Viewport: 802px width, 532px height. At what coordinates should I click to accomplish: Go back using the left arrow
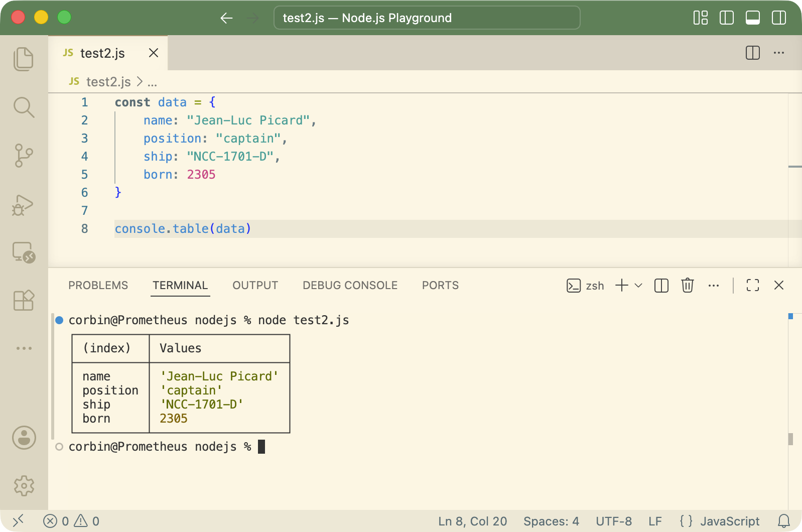click(226, 18)
